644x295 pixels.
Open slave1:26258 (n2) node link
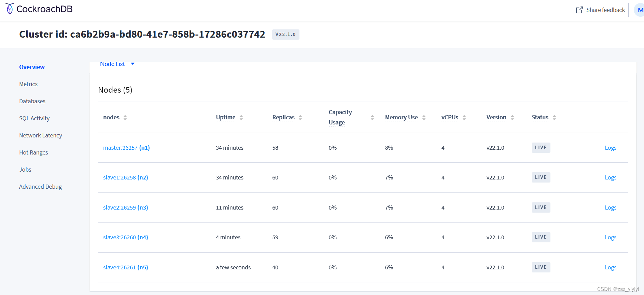(126, 177)
